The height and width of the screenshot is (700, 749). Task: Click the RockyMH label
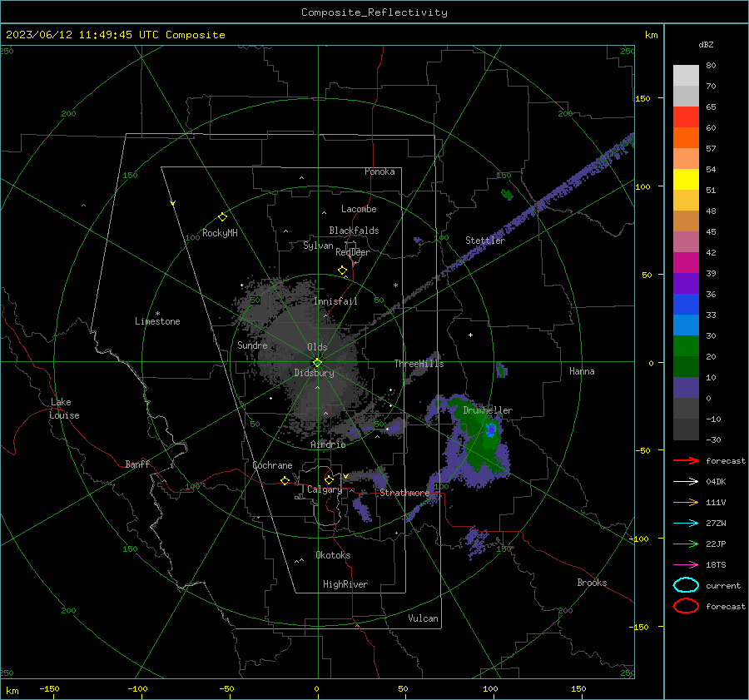click(x=220, y=233)
